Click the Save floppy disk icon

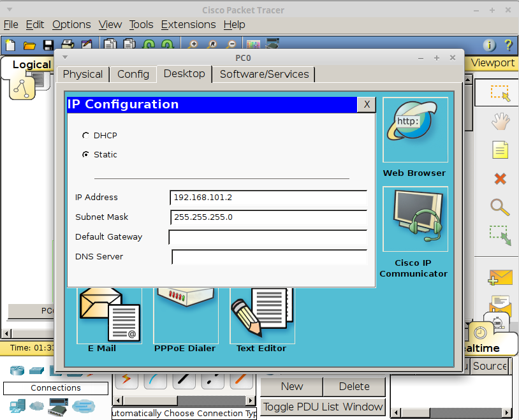click(x=48, y=45)
